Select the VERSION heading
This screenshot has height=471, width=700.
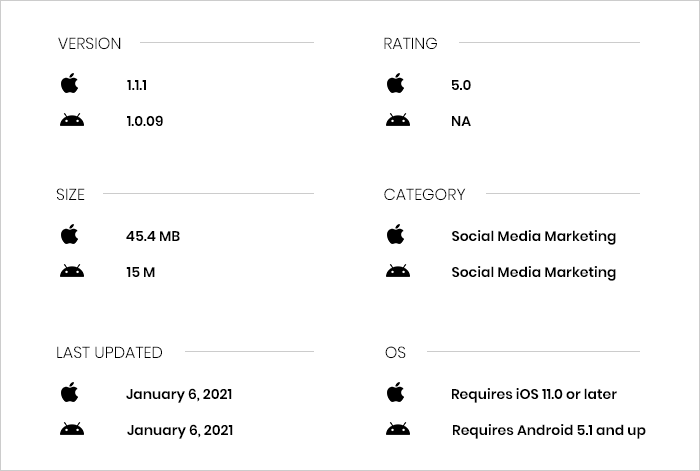(x=90, y=43)
